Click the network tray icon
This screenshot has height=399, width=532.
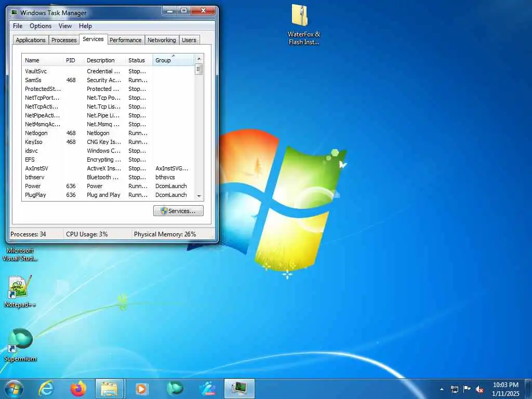tap(455, 389)
